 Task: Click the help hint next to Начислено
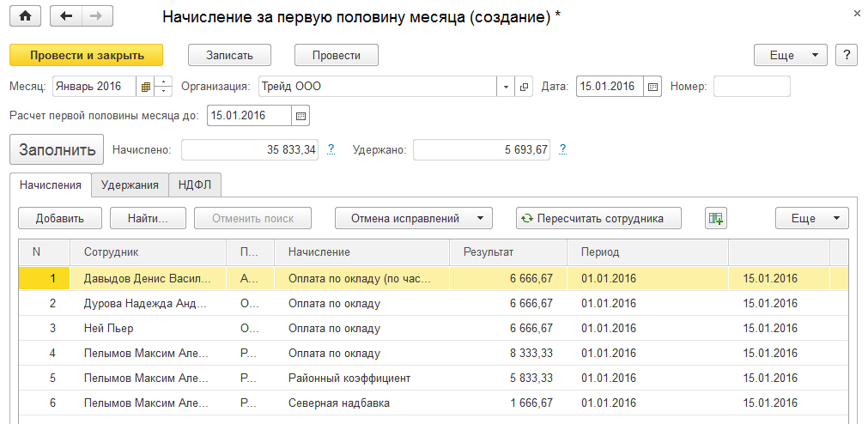[x=331, y=149]
